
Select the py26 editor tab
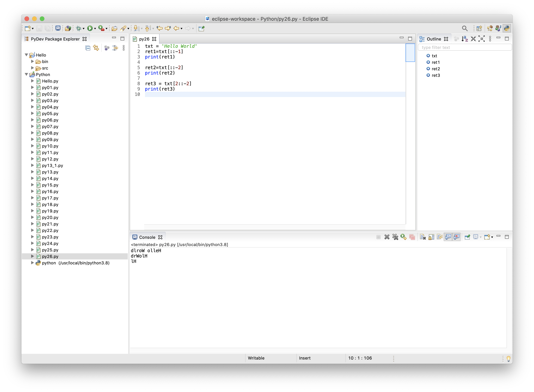point(144,39)
